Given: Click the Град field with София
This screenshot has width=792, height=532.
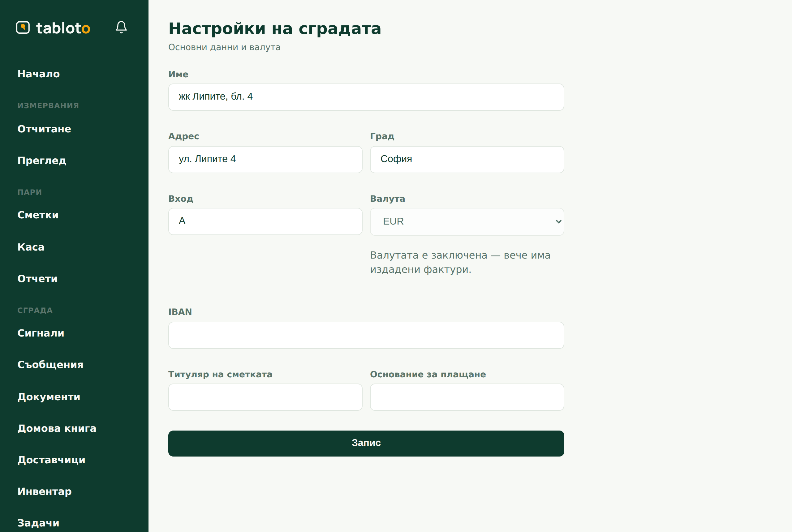Looking at the screenshot, I should tap(467, 160).
